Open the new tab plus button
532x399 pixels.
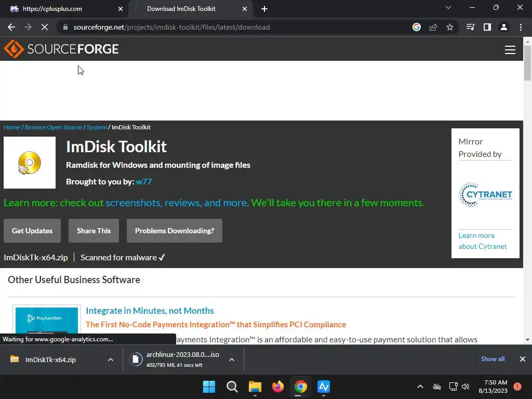click(264, 9)
